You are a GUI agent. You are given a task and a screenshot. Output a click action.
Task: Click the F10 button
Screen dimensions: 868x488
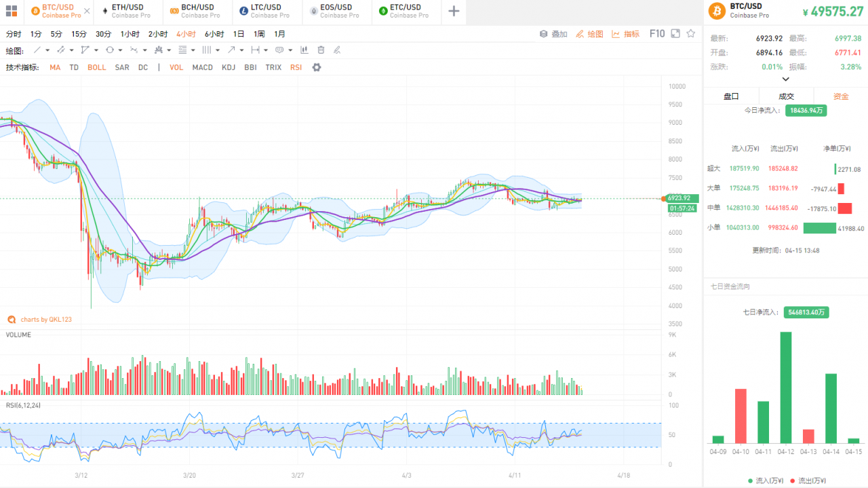click(656, 33)
